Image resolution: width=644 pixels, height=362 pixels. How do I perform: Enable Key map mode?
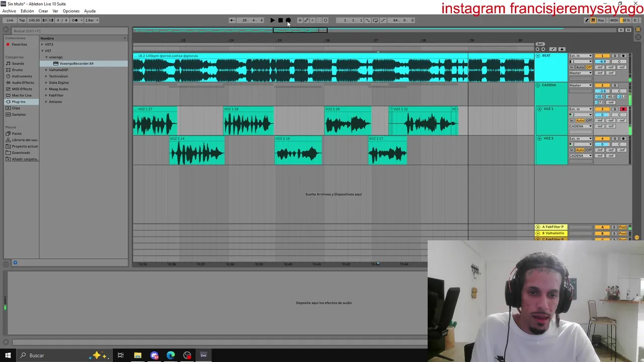tap(601, 20)
